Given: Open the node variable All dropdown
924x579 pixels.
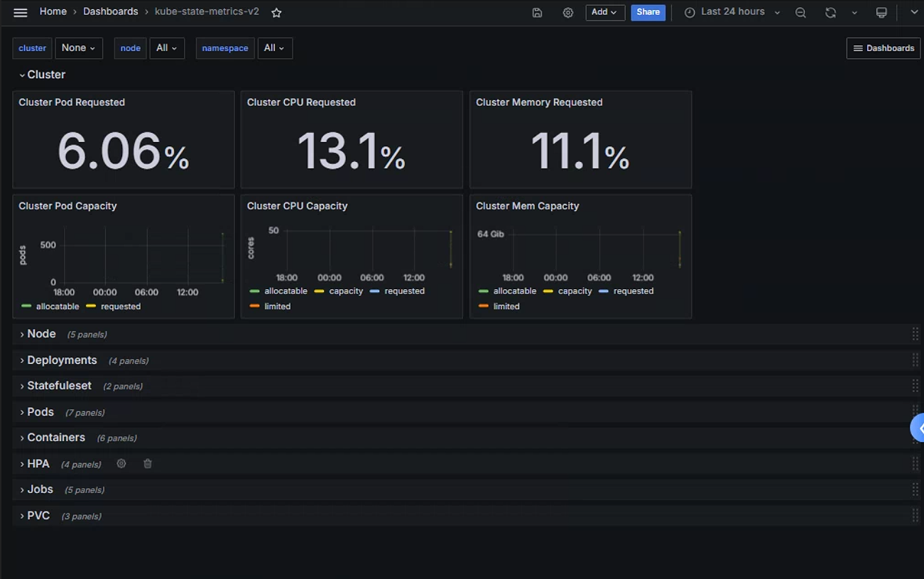Looking at the screenshot, I should click(167, 48).
